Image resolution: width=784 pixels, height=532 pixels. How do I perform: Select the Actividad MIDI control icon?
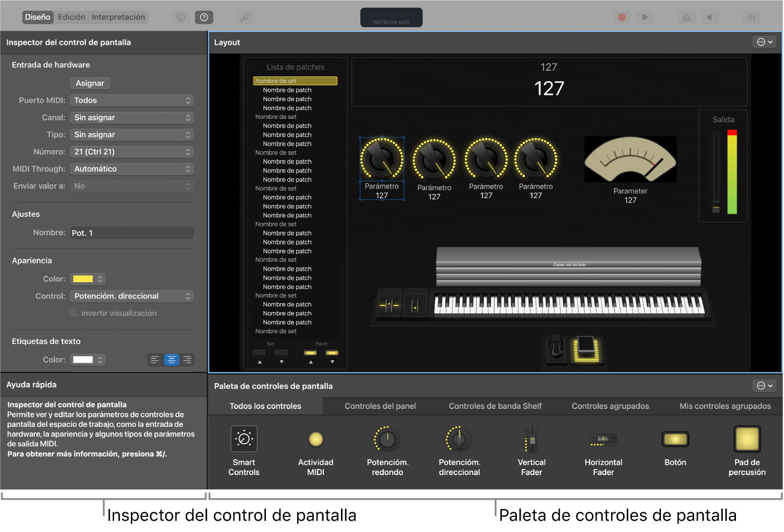(315, 438)
